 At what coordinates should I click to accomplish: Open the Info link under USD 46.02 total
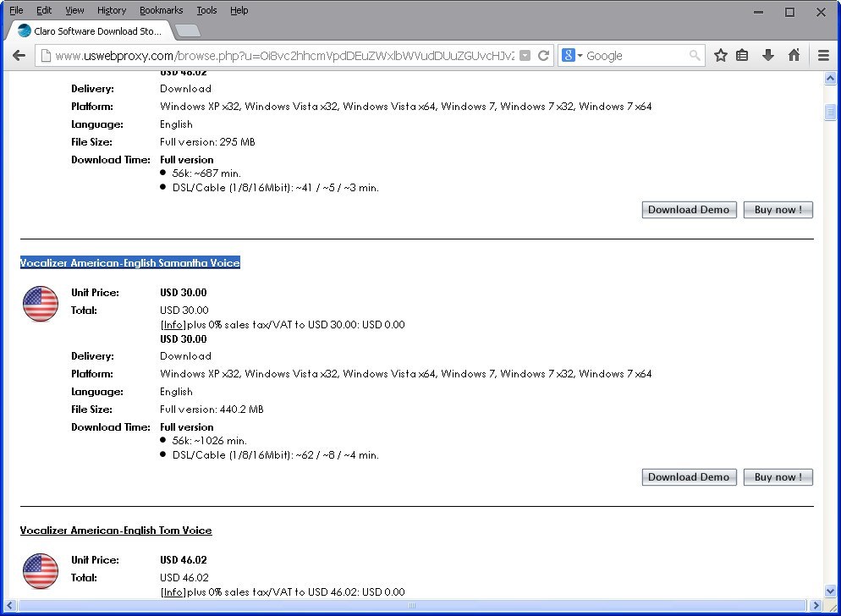[173, 591]
